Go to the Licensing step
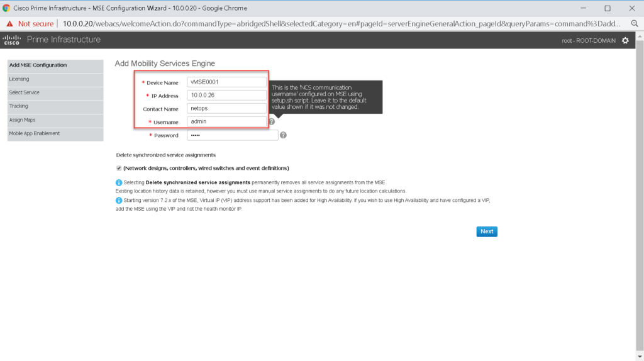This screenshot has height=361, width=644. [x=55, y=79]
